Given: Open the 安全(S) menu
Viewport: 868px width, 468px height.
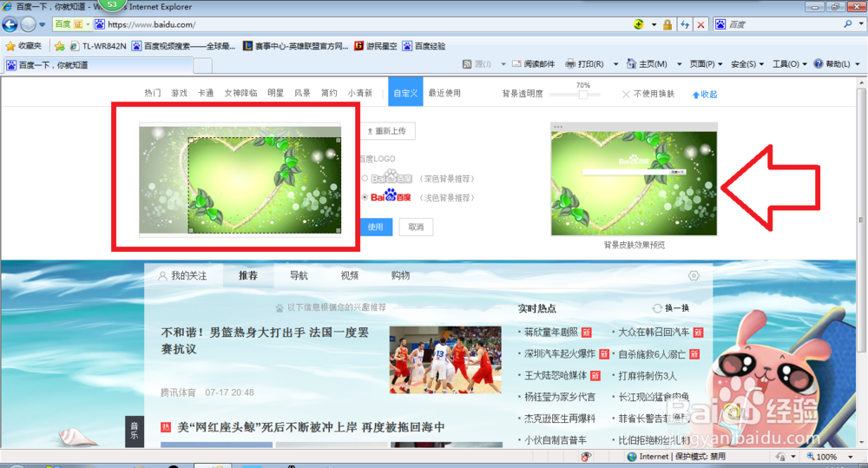Looking at the screenshot, I should [x=747, y=64].
